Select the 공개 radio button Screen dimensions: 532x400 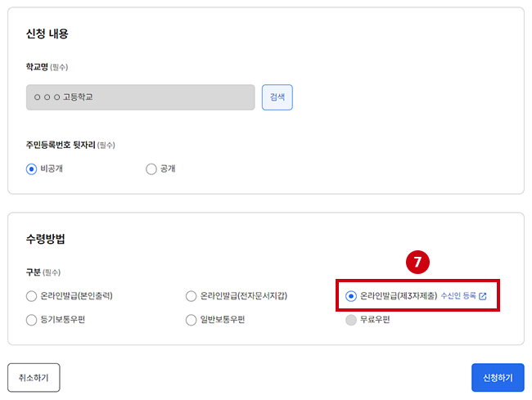pyautogui.click(x=151, y=169)
